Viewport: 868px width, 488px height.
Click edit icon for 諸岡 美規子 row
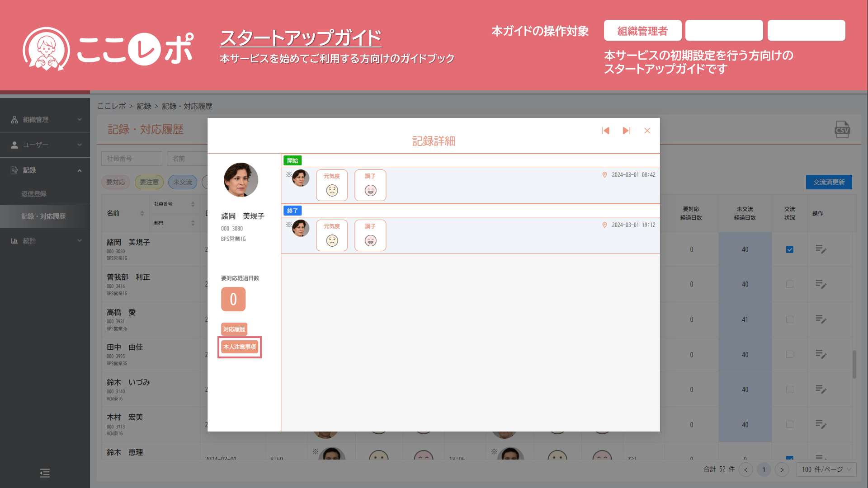(821, 249)
